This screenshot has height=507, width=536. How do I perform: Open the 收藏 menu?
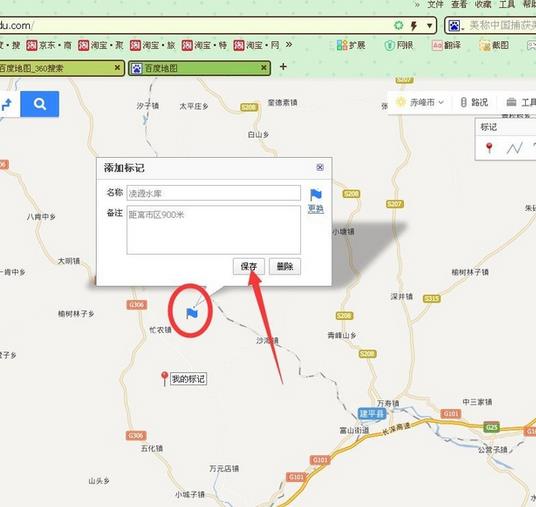click(x=483, y=4)
